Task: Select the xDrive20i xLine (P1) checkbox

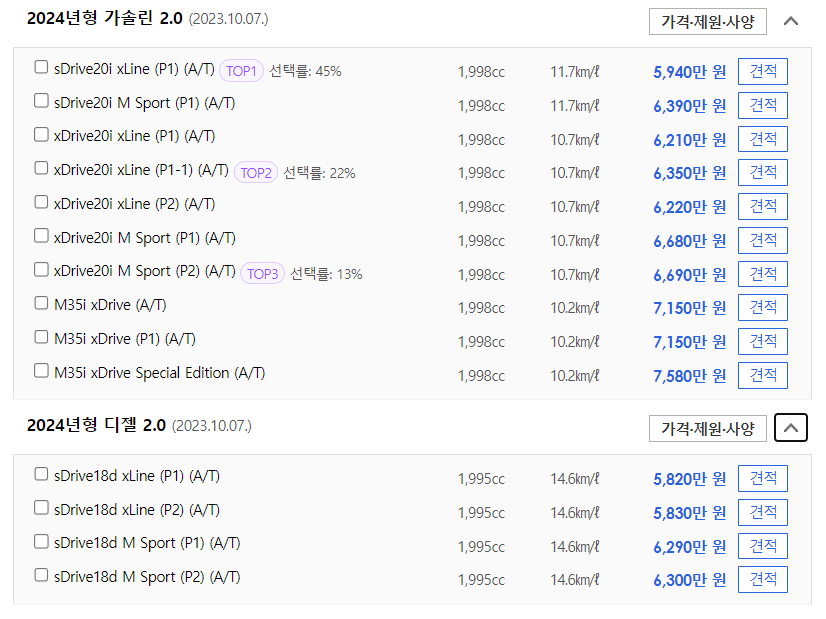Action: coord(41,134)
